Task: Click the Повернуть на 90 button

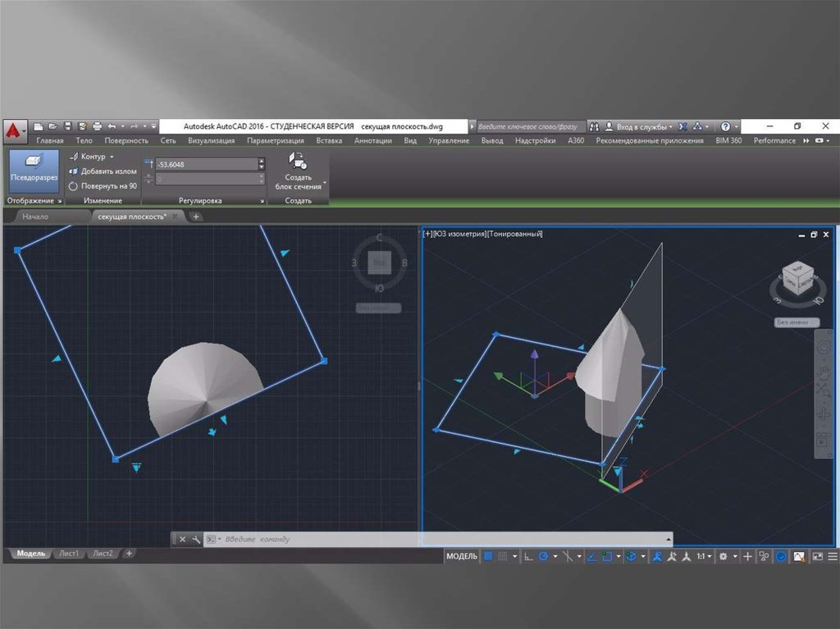Action: pos(103,186)
